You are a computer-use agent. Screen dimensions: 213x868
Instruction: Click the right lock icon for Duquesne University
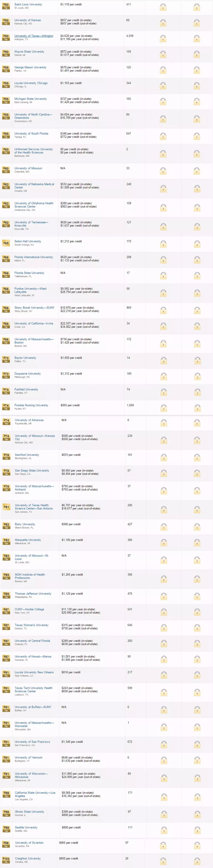(197, 376)
